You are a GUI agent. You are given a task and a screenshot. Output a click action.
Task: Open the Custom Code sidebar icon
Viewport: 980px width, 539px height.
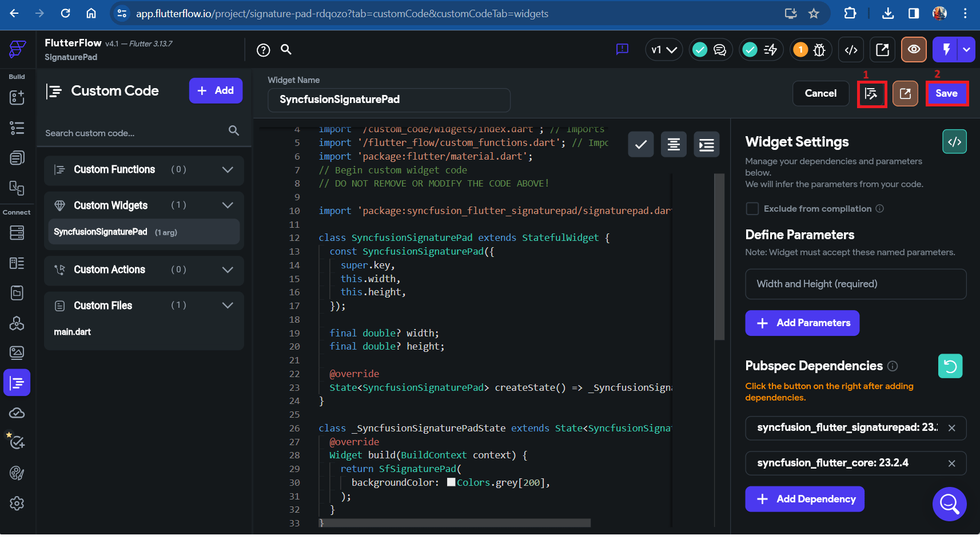pyautogui.click(x=17, y=383)
